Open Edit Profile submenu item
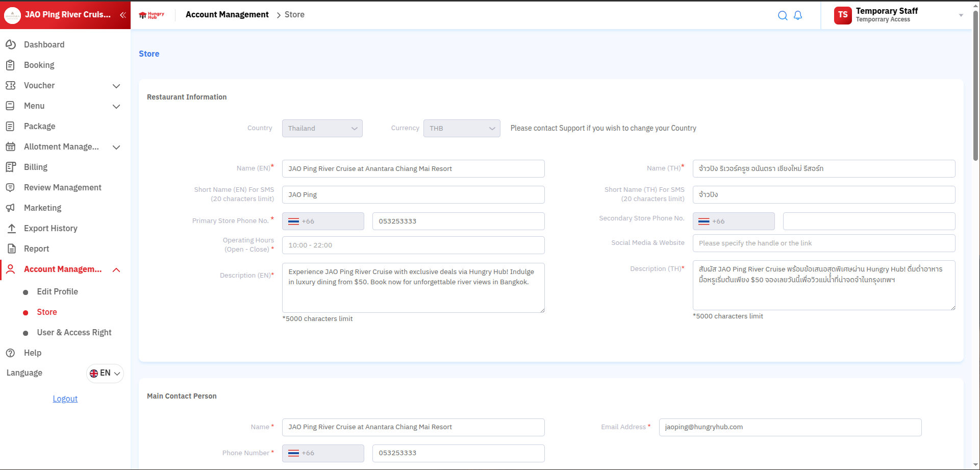This screenshot has width=980, height=470. tap(57, 291)
